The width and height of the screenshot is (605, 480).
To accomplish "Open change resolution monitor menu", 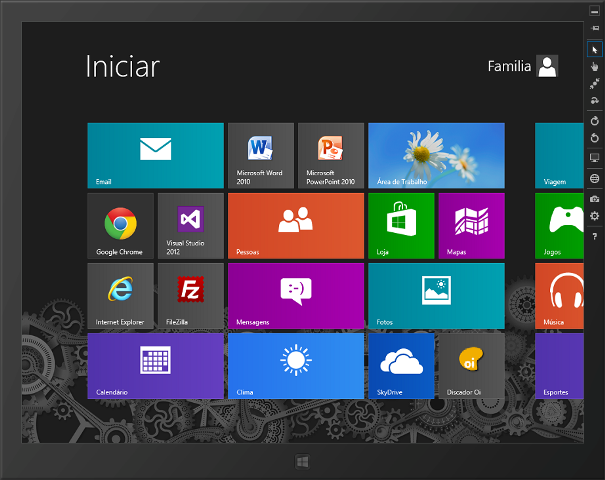I will pos(595,158).
